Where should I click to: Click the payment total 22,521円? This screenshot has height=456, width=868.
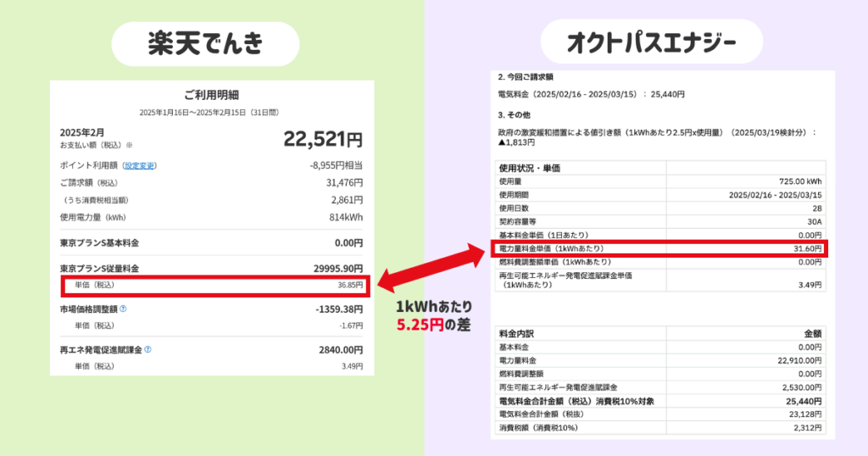tap(323, 139)
